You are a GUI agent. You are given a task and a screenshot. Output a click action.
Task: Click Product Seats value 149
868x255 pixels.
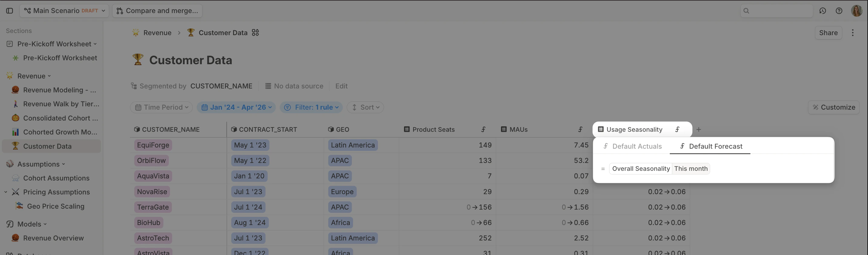(x=485, y=145)
